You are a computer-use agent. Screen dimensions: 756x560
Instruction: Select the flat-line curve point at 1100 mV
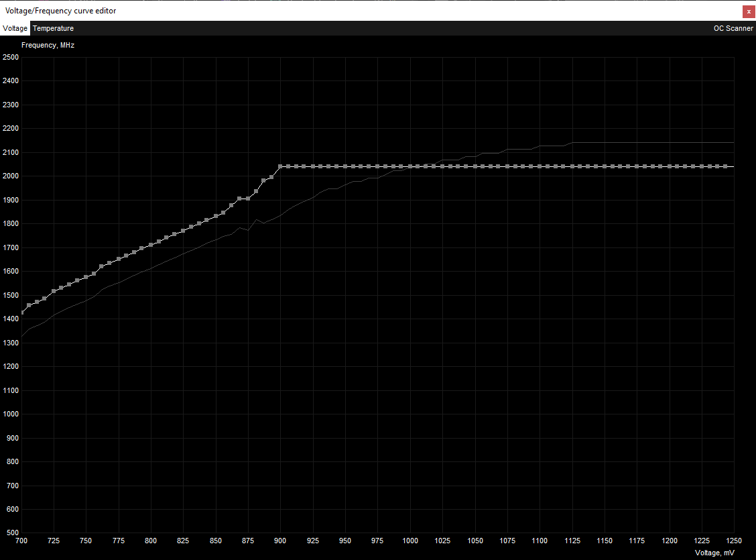click(540, 166)
